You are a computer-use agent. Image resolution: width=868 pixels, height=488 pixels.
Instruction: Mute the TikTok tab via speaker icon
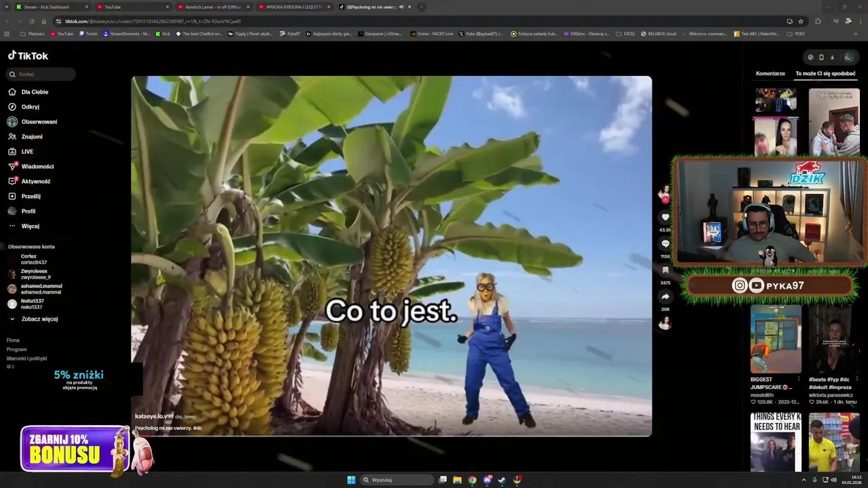tap(401, 7)
